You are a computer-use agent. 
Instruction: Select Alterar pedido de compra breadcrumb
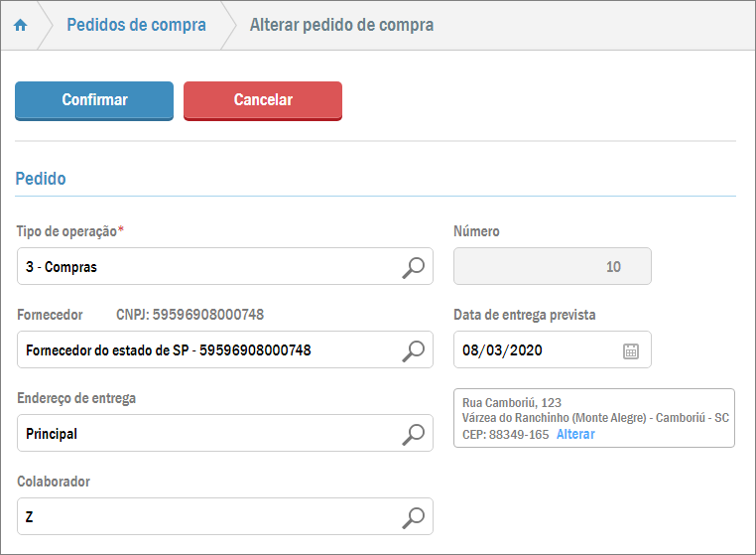point(341,25)
